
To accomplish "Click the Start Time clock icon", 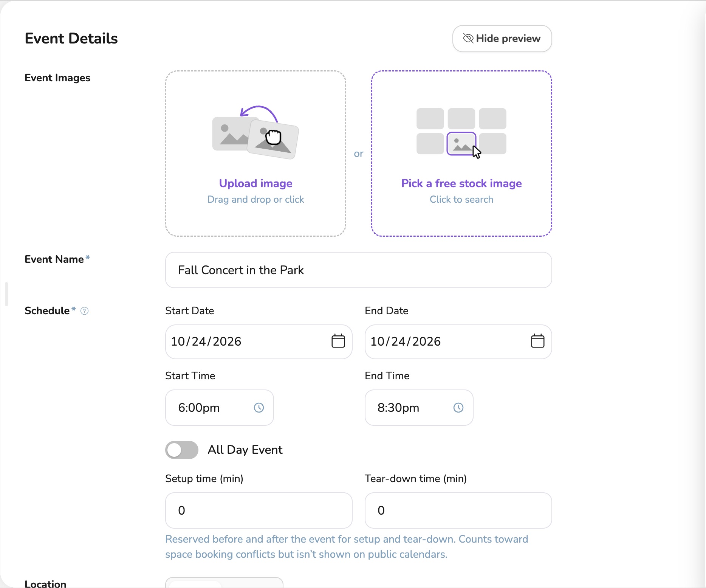I will [x=259, y=408].
